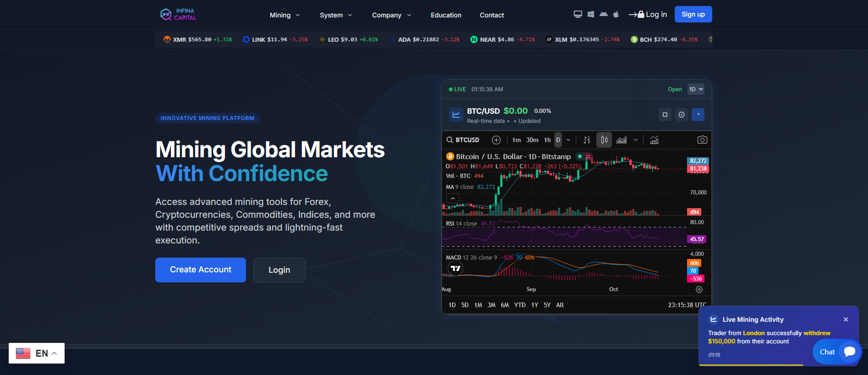Collapse the chart indicator legend arrow
This screenshot has height=375, width=868.
pos(453,199)
